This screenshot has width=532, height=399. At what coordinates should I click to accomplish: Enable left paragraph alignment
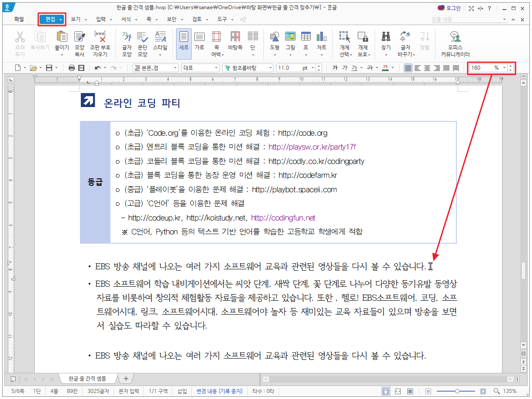point(417,68)
